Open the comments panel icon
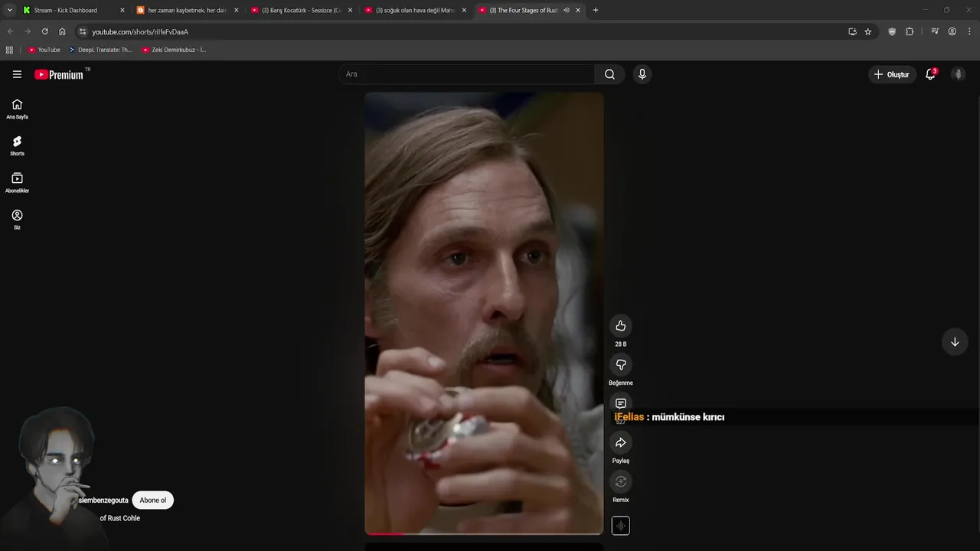The height and width of the screenshot is (551, 980). pos(621,403)
